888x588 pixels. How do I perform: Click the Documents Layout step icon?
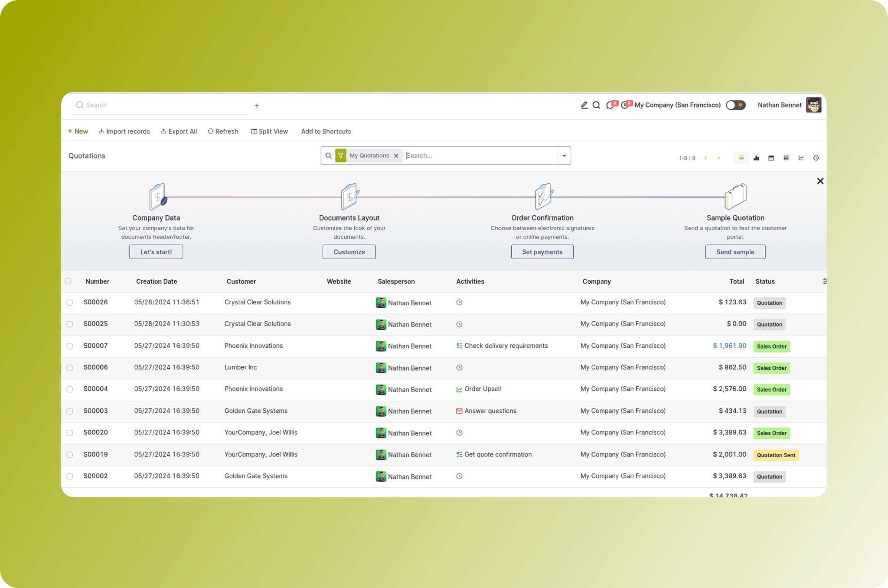click(349, 196)
